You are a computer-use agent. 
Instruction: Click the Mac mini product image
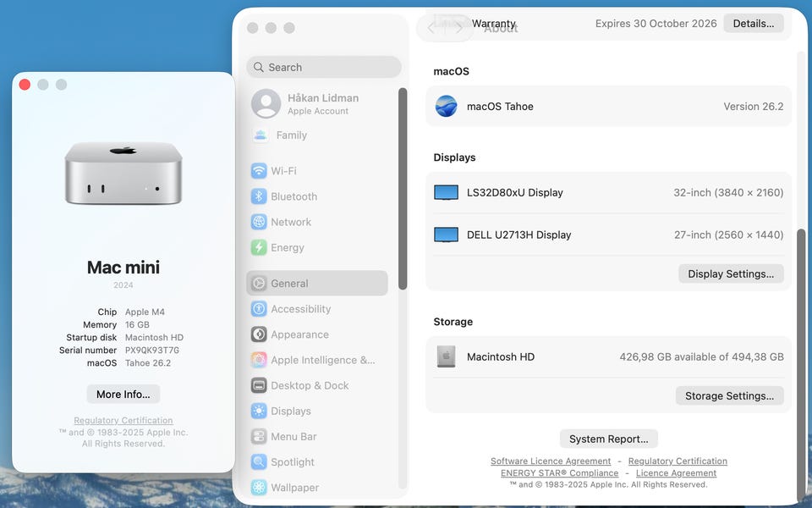[123, 173]
